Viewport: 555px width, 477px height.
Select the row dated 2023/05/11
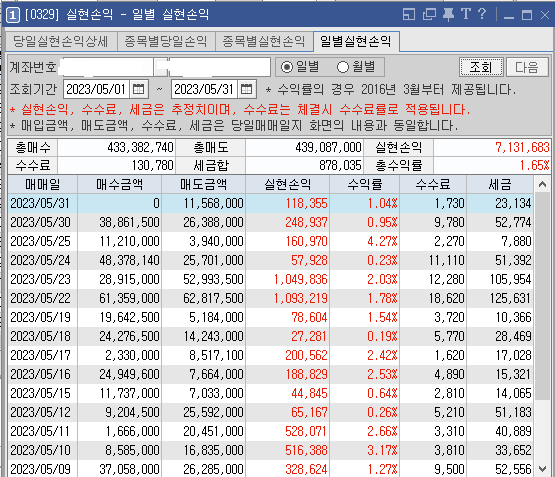271,431
